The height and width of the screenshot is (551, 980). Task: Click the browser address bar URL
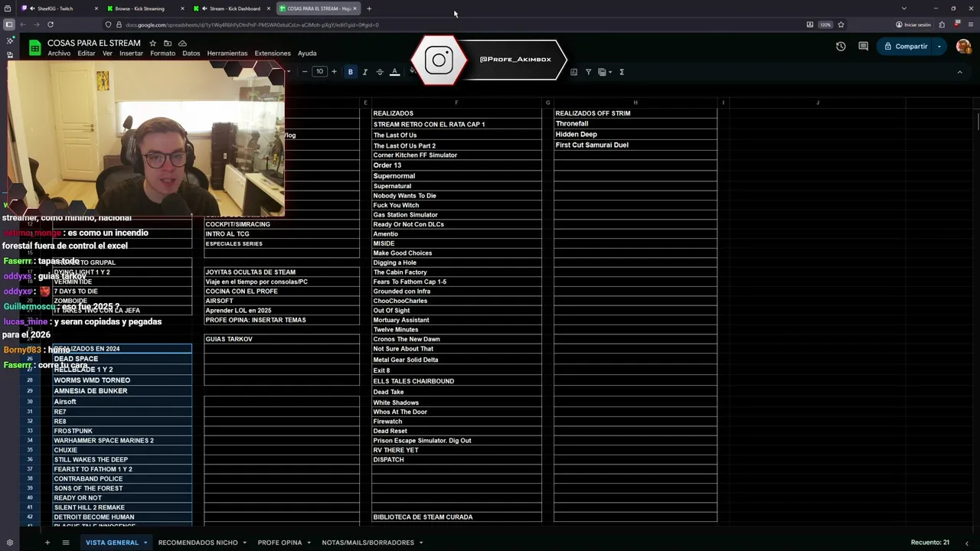[x=252, y=24]
